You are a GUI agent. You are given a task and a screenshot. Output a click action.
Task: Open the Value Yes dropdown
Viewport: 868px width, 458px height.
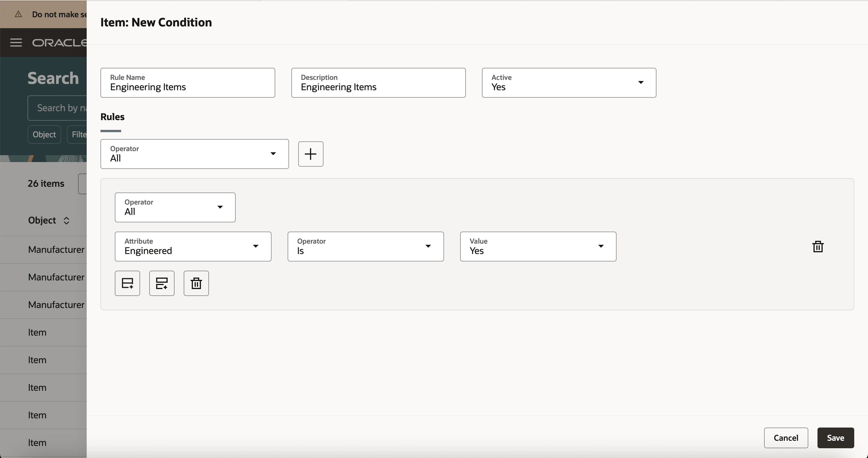[538, 246]
